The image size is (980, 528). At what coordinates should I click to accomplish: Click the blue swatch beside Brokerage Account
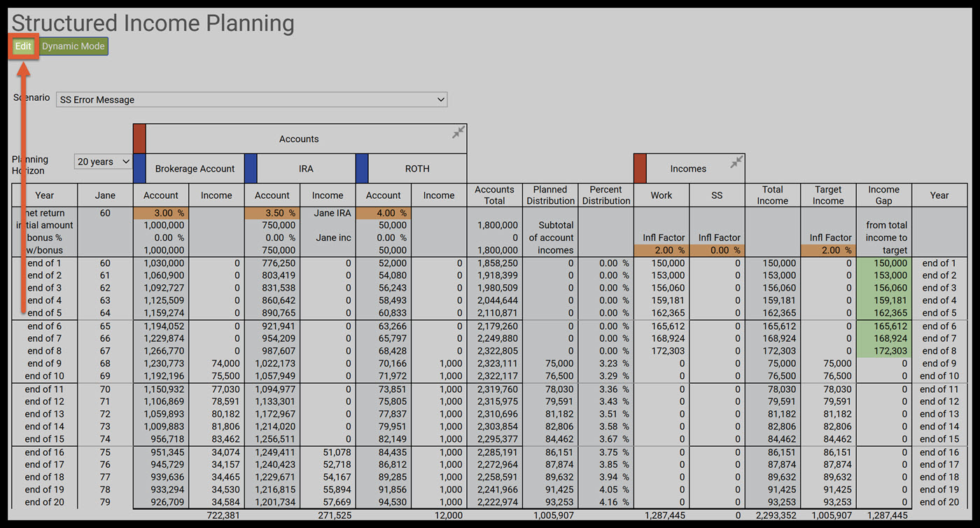(139, 169)
